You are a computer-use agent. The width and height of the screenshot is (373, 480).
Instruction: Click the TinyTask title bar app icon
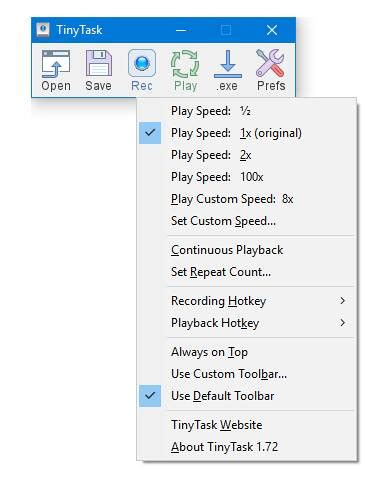click(43, 30)
